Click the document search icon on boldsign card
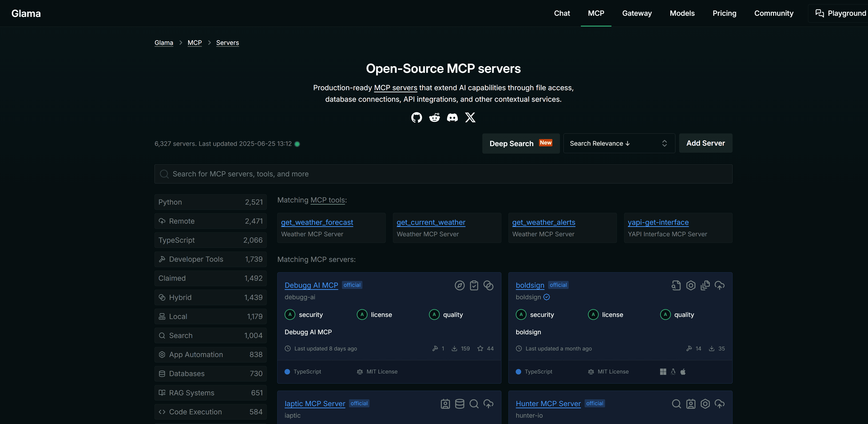 [x=676, y=285]
